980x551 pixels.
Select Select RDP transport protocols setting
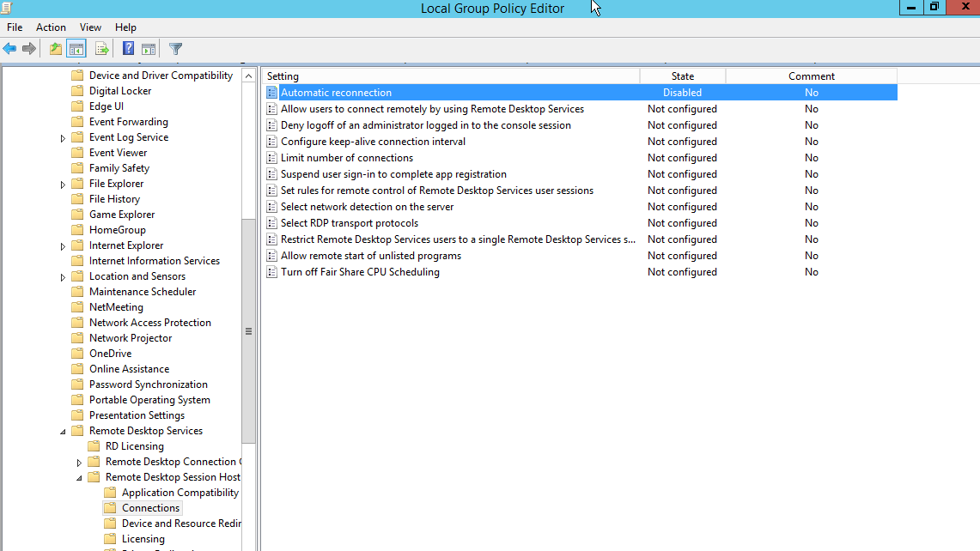349,223
